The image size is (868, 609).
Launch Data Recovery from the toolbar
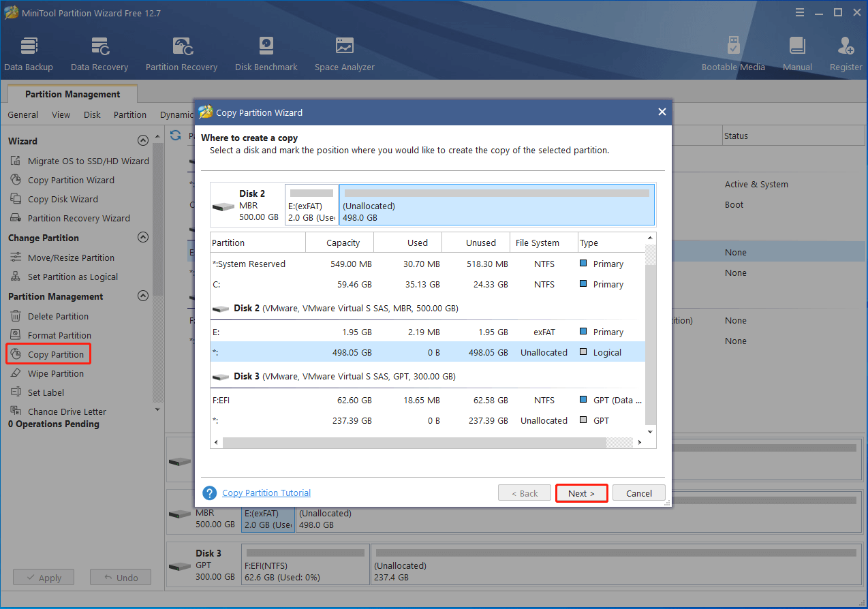[x=99, y=54]
